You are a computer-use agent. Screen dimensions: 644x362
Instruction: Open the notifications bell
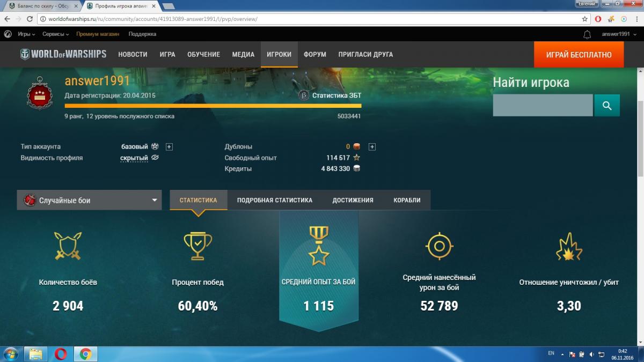point(587,34)
